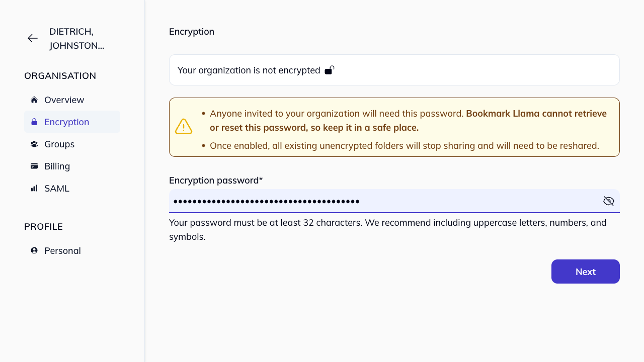Switch to the Groups section
Screen dimensions: 644x362
click(x=59, y=144)
